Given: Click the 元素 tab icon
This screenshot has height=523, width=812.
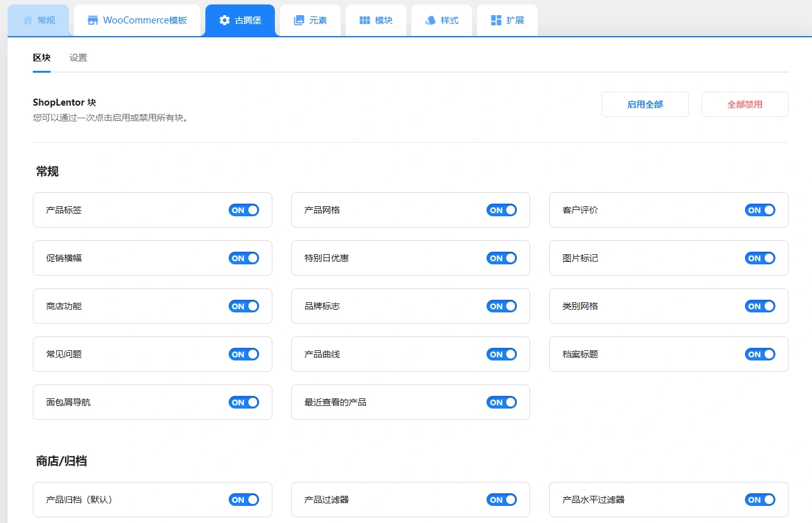Looking at the screenshot, I should pyautogui.click(x=297, y=20).
